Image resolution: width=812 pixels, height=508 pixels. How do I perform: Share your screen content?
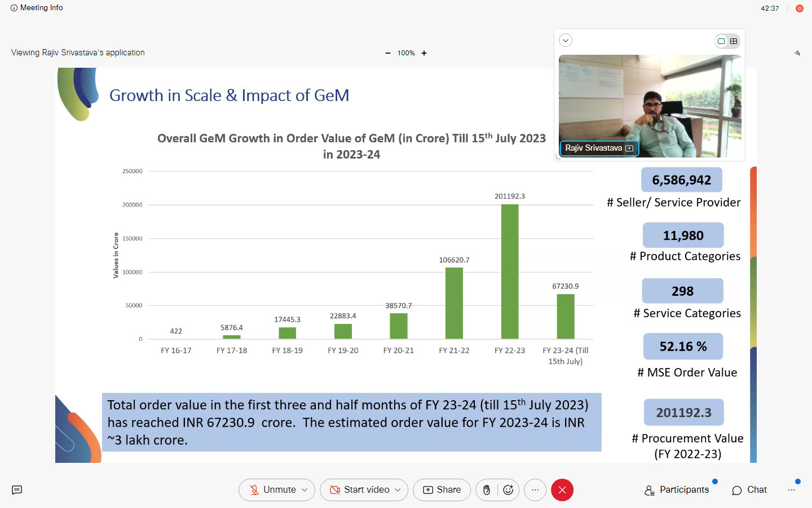point(442,490)
